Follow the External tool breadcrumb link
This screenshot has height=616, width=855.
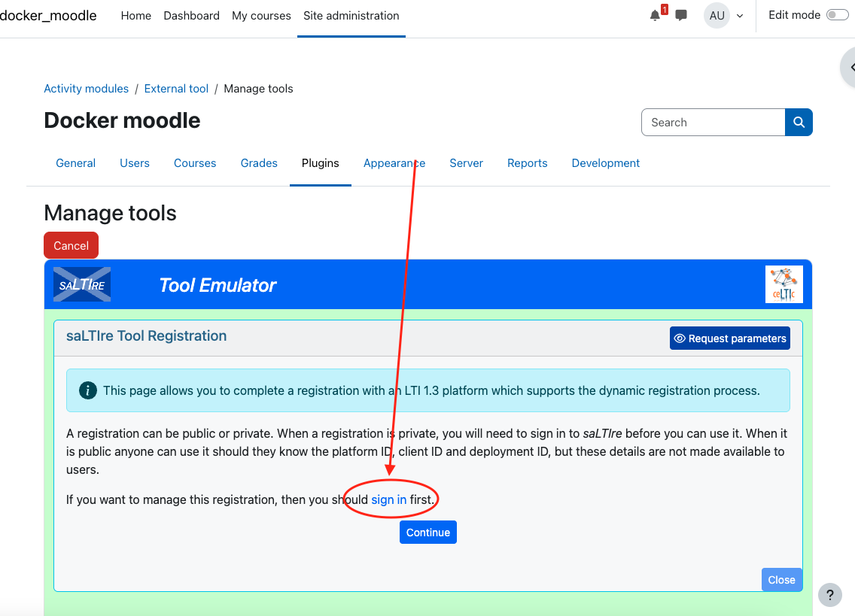point(176,89)
